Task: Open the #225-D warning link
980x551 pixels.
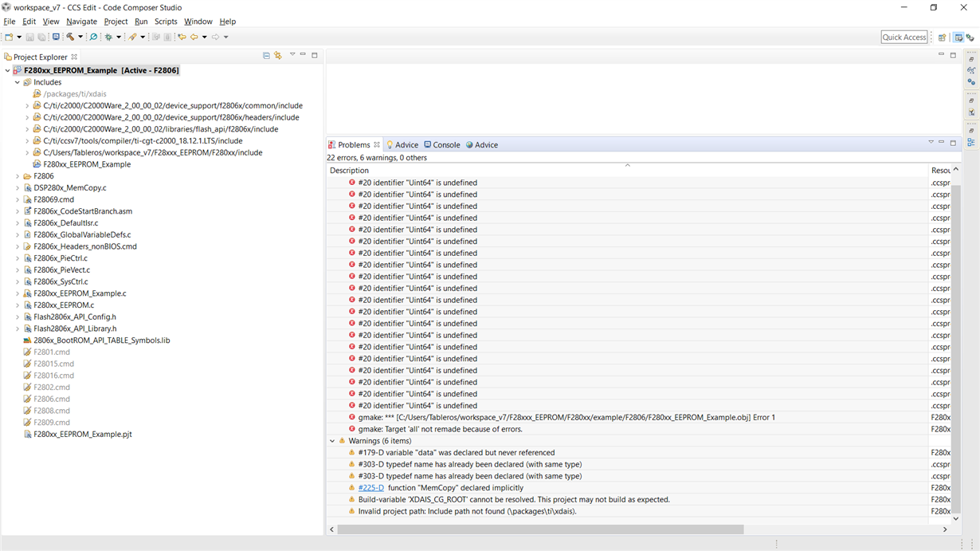Action: point(370,488)
